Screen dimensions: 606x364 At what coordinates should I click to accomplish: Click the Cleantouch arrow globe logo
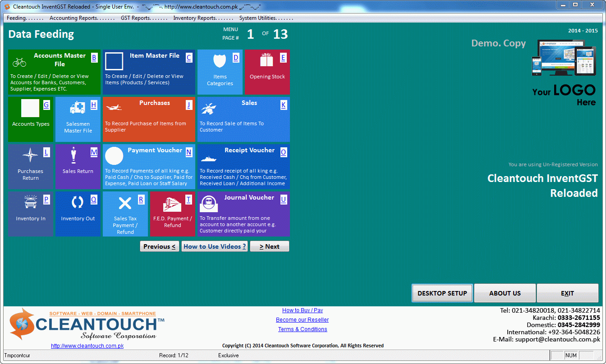[23, 323]
